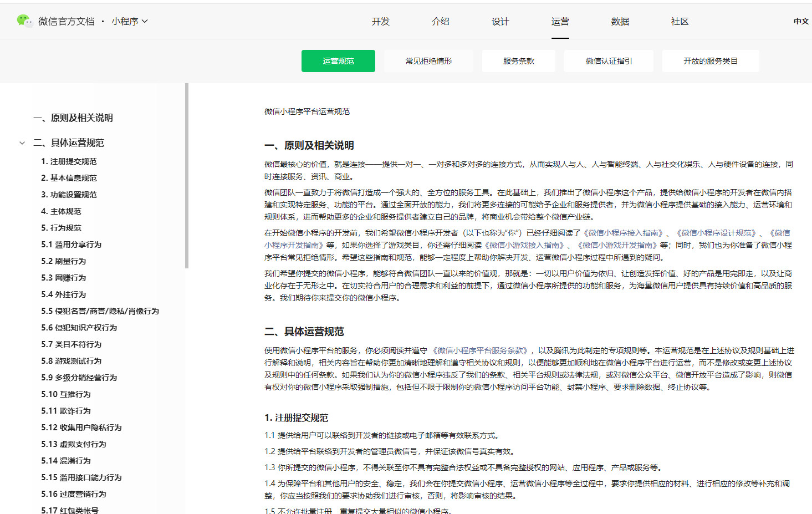
Task: Open 3. 功能设置规范 in sidebar
Action: tap(69, 195)
